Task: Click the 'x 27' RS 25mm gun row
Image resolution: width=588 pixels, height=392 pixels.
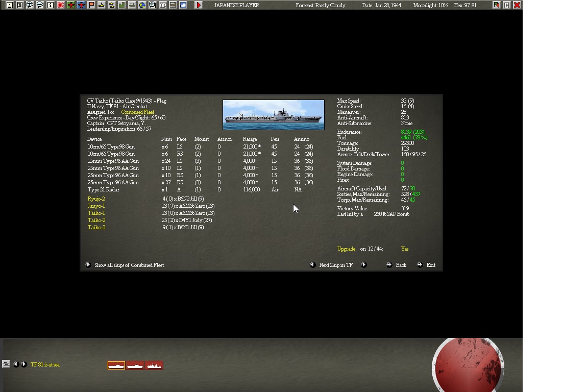Action: coord(200,182)
